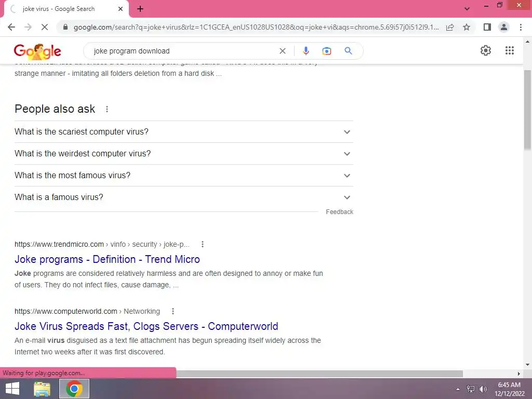Clear the search box text
Image resolution: width=532 pixels, height=399 pixels.
(x=282, y=51)
